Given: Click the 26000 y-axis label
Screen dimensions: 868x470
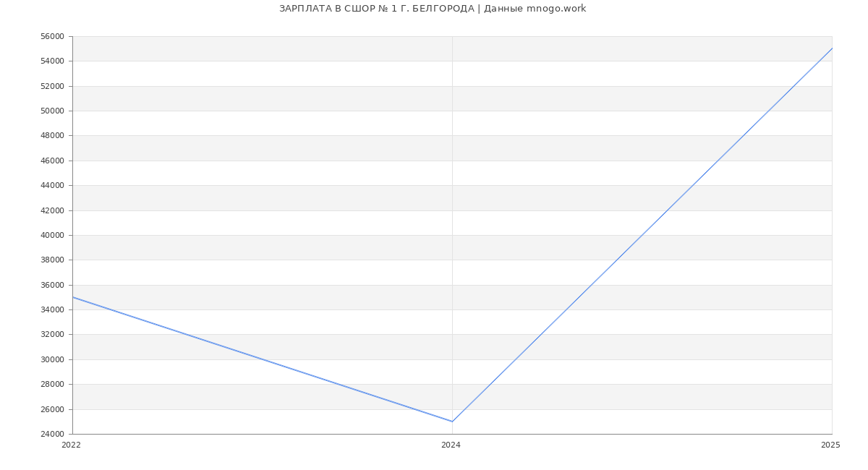Looking at the screenshot, I should pyautogui.click(x=52, y=409).
